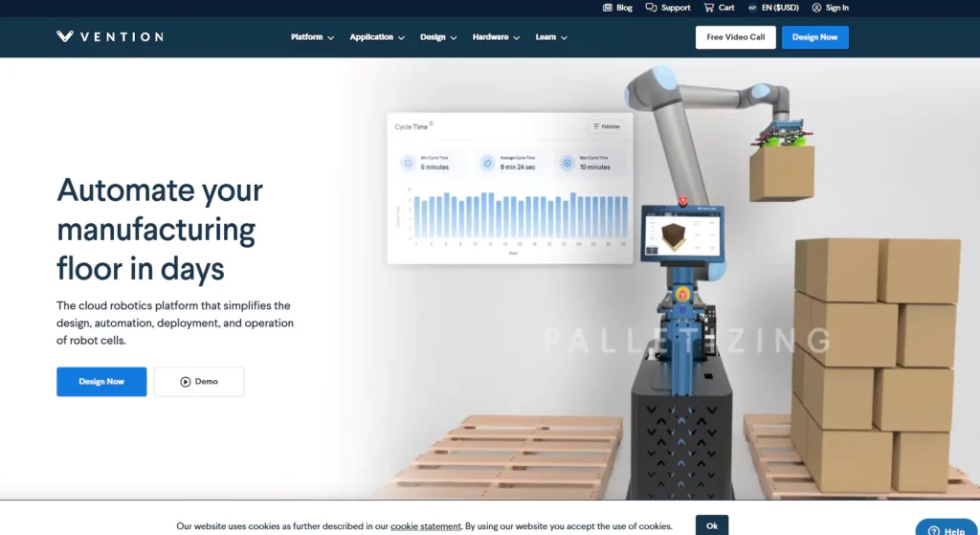Viewport: 980px width, 535px height.
Task: Click the Sign In link
Action: tap(830, 8)
